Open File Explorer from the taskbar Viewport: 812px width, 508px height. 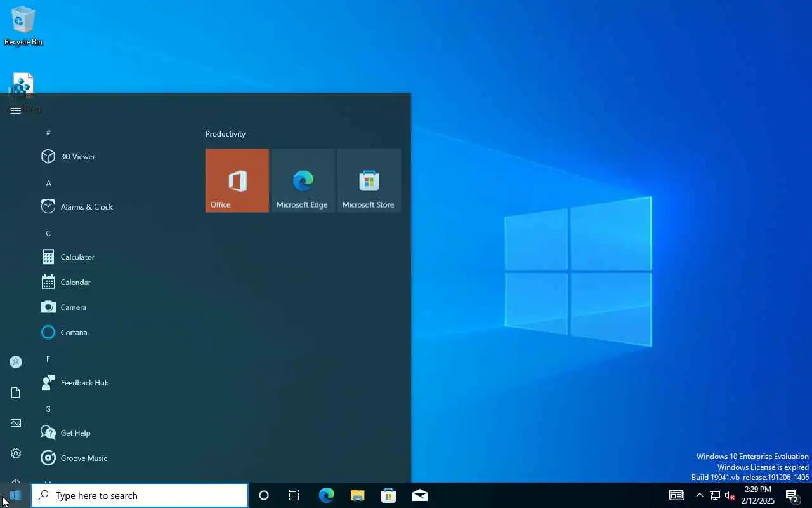pyautogui.click(x=357, y=495)
